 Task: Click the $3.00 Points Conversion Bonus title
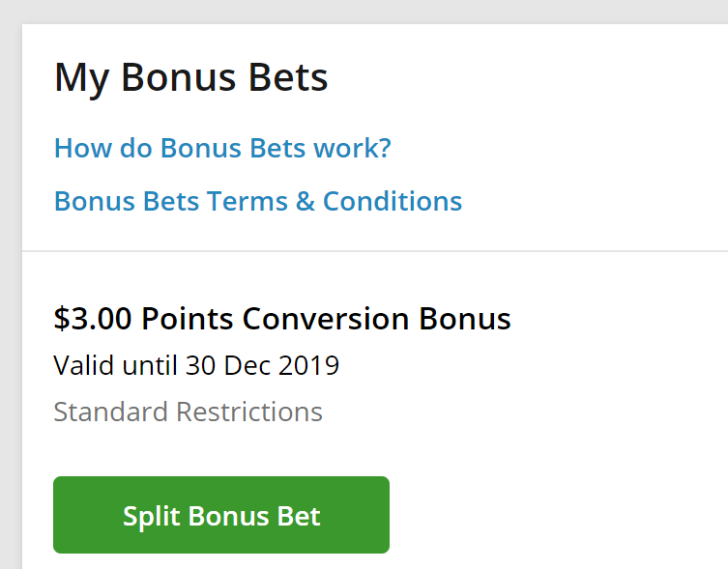point(282,319)
